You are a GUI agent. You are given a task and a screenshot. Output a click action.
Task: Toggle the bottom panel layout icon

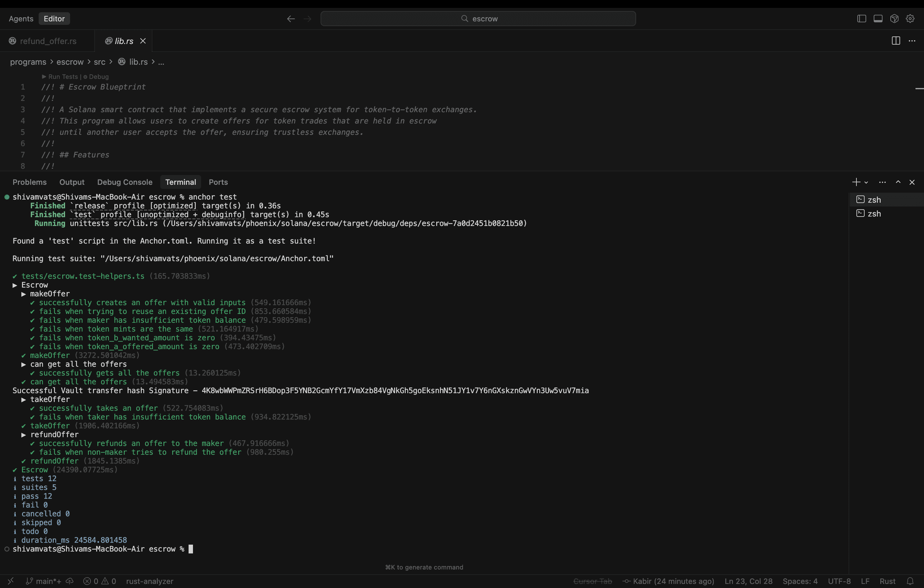click(878, 19)
